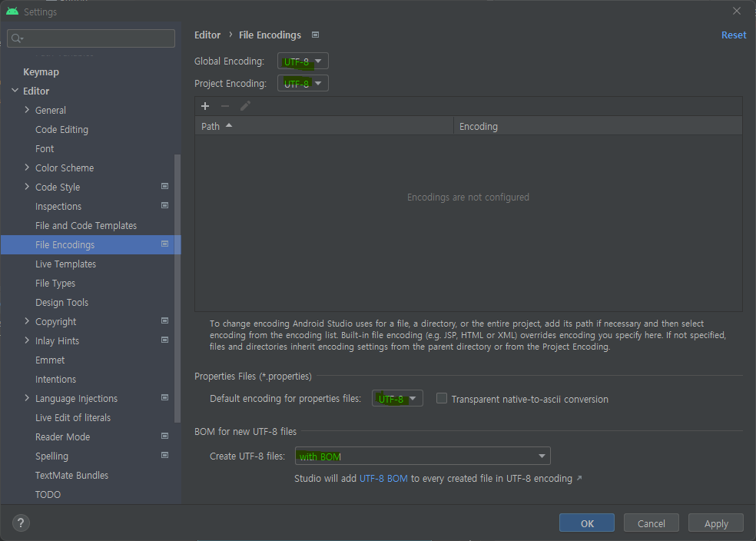The width and height of the screenshot is (756, 541).
Task: Open the Project Encoding dropdown
Action: coord(303,84)
